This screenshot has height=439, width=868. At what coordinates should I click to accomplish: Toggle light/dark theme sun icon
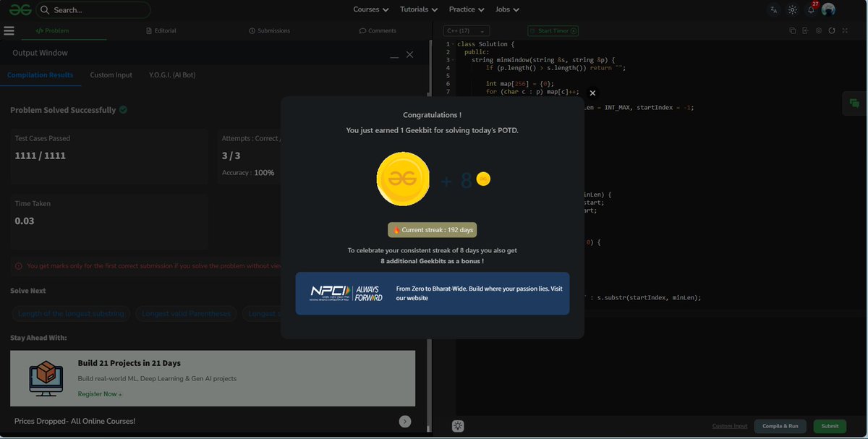(793, 9)
